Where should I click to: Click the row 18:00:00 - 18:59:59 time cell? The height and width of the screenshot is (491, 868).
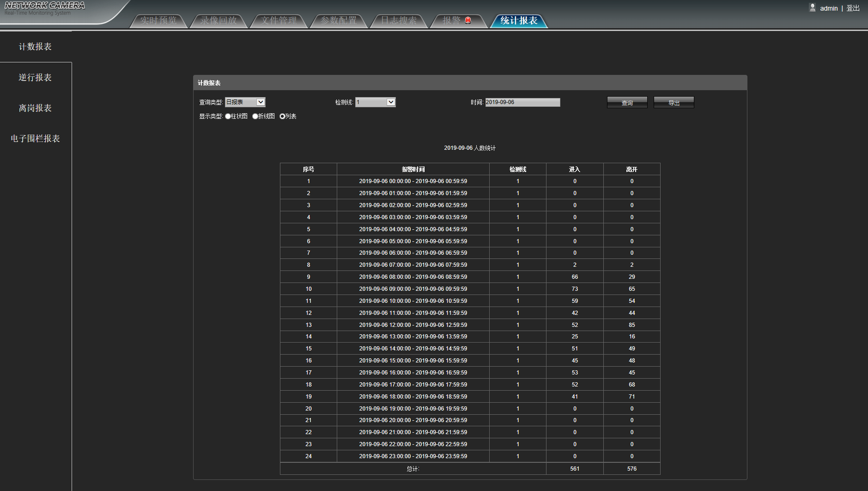coord(413,397)
